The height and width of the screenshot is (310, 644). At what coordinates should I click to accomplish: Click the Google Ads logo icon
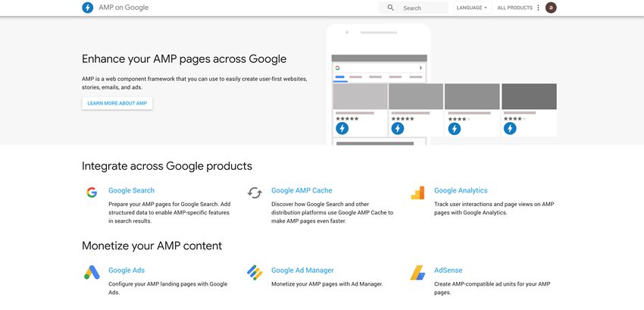pyautogui.click(x=92, y=272)
